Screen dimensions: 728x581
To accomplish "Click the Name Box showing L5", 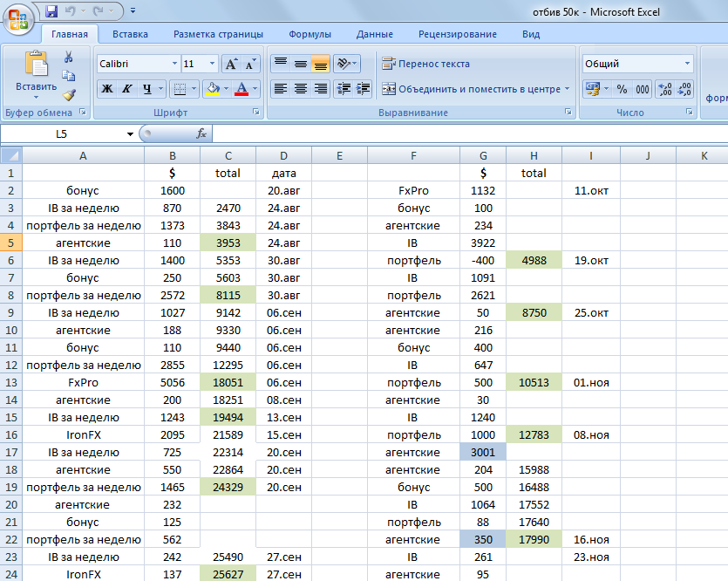I will coord(62,134).
